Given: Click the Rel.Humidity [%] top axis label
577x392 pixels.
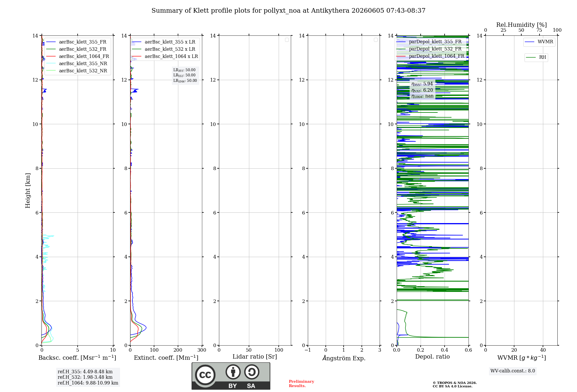Looking at the screenshot, I should (521, 25).
